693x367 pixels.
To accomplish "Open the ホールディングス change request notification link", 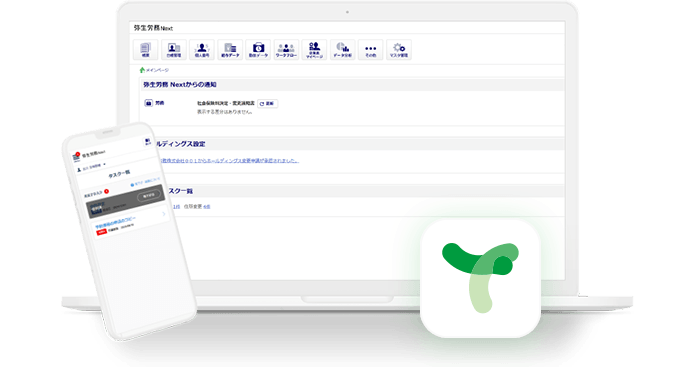I will (x=229, y=161).
